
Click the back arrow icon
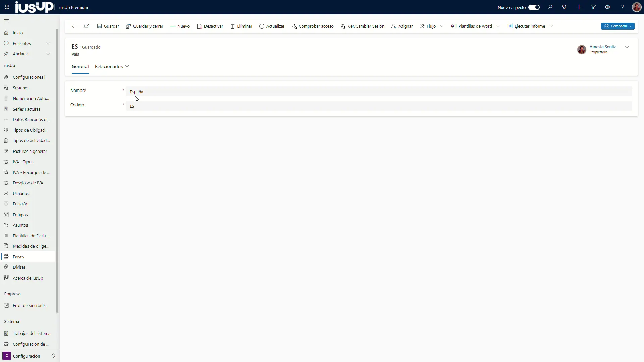tap(74, 26)
